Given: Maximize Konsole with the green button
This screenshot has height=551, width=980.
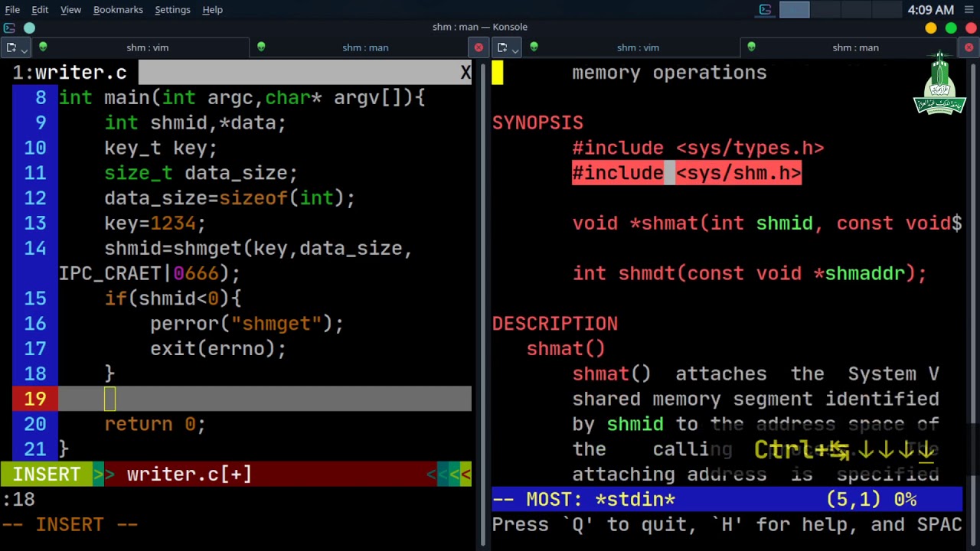Looking at the screenshot, I should point(951,28).
